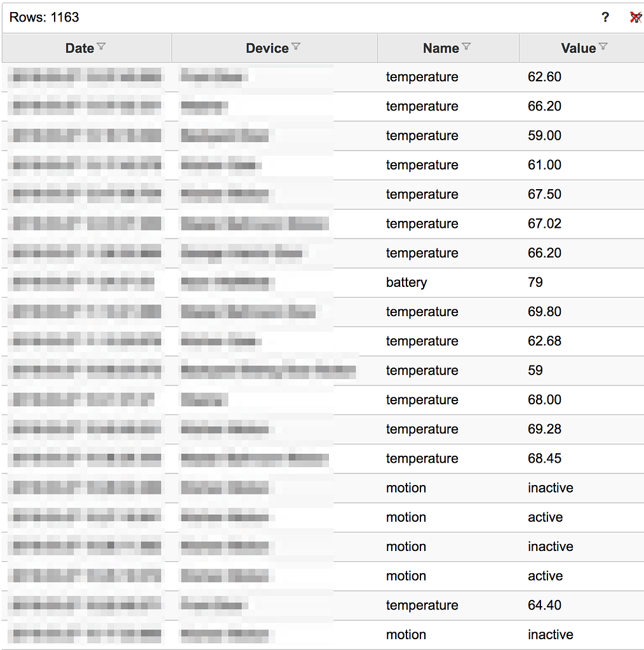Viewport: 644px width, 650px height.
Task: Pick the 69.80 temperature value cell
Action: [x=544, y=312]
